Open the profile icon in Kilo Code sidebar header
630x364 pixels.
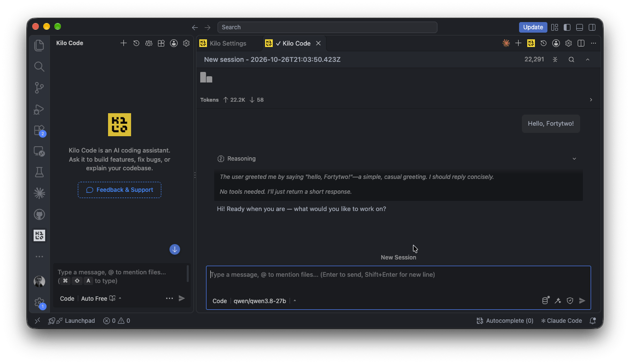174,43
